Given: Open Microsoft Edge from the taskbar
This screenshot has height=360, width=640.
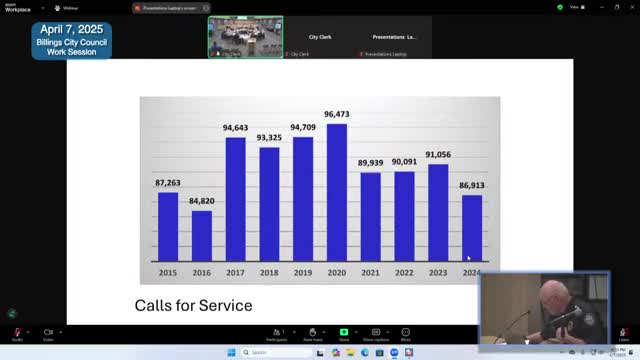Looking at the screenshot, I should pyautogui.click(x=364, y=353).
